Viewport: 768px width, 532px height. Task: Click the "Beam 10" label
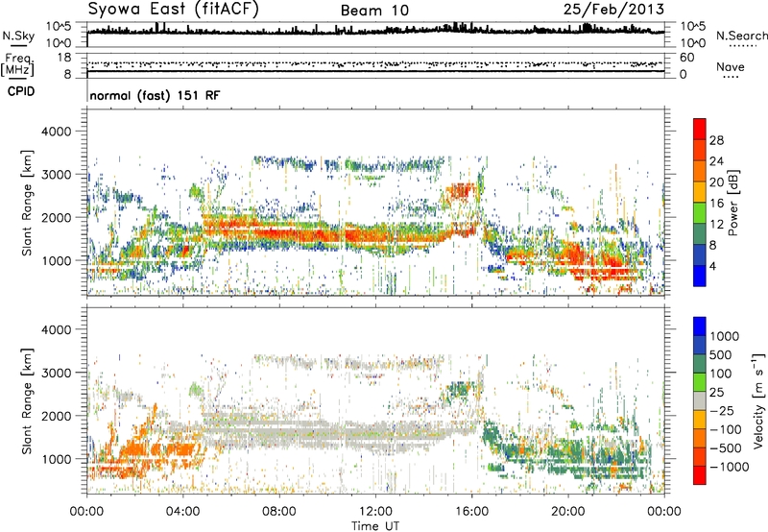pyautogui.click(x=374, y=11)
